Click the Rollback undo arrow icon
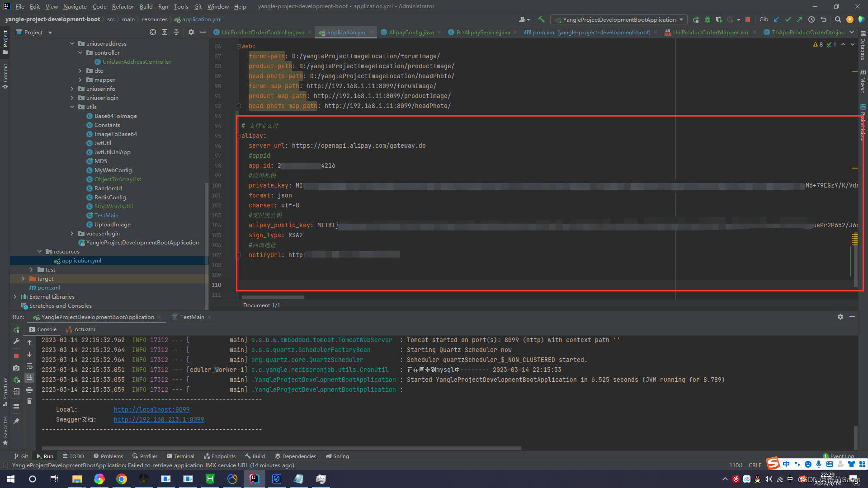The width and height of the screenshot is (868, 488). (x=823, y=19)
